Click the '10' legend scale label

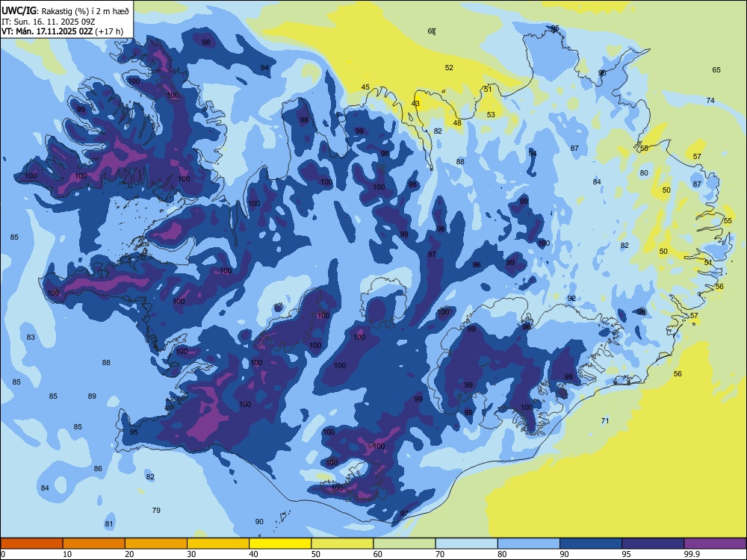pyautogui.click(x=67, y=554)
